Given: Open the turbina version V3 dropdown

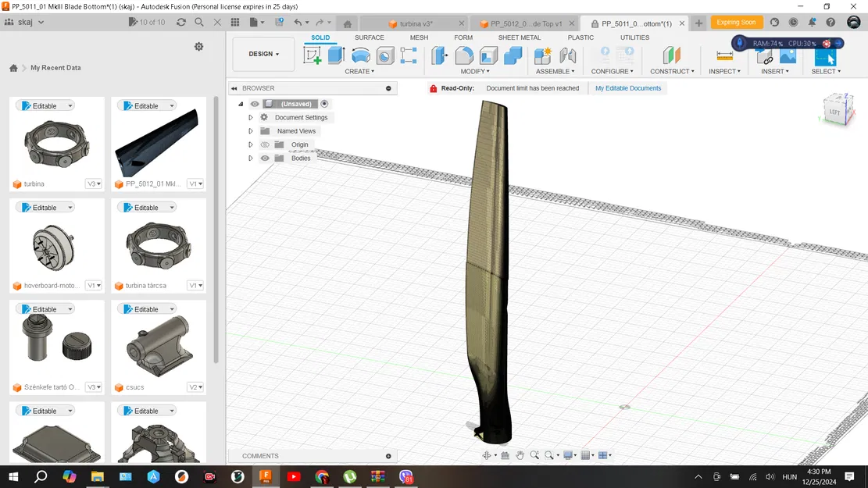Looking at the screenshot, I should [x=94, y=183].
